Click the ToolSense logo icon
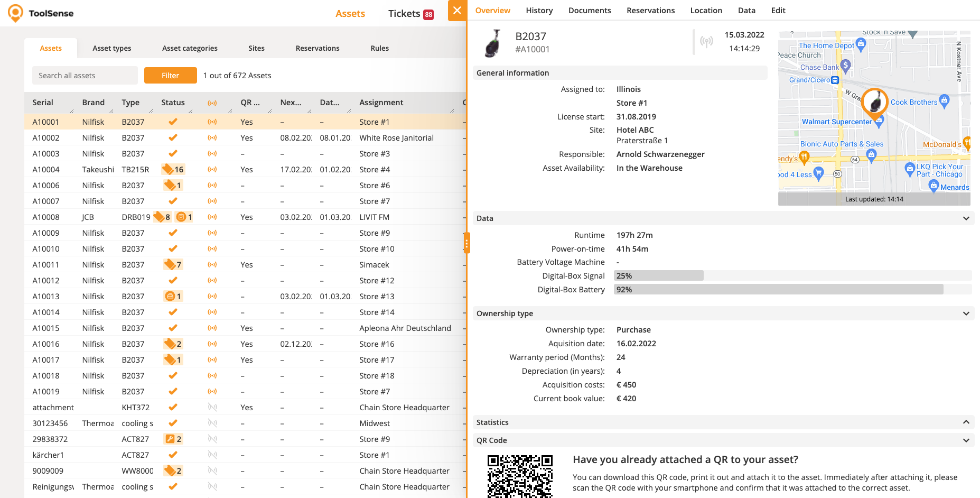 tap(15, 13)
